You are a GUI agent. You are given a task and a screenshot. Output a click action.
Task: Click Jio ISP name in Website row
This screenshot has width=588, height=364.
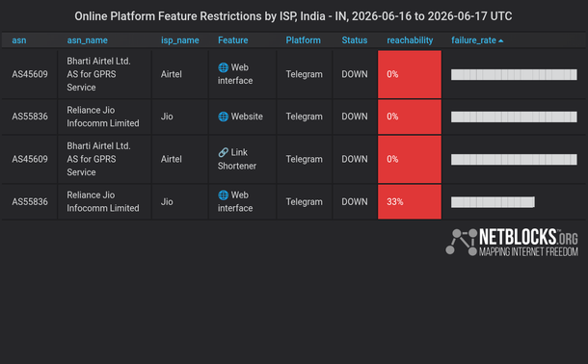coord(167,117)
